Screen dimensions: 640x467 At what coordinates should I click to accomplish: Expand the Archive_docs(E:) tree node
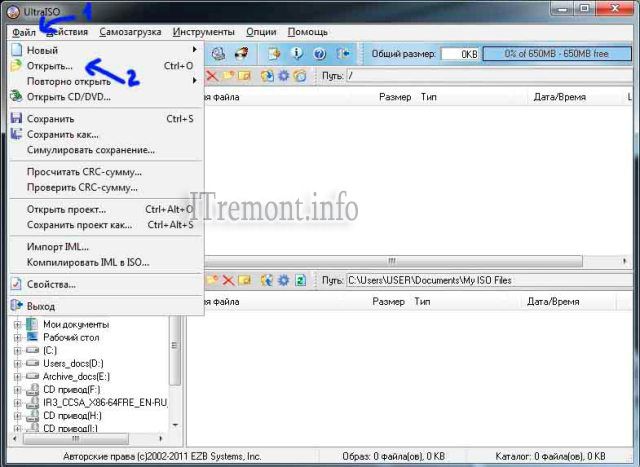tap(17, 377)
